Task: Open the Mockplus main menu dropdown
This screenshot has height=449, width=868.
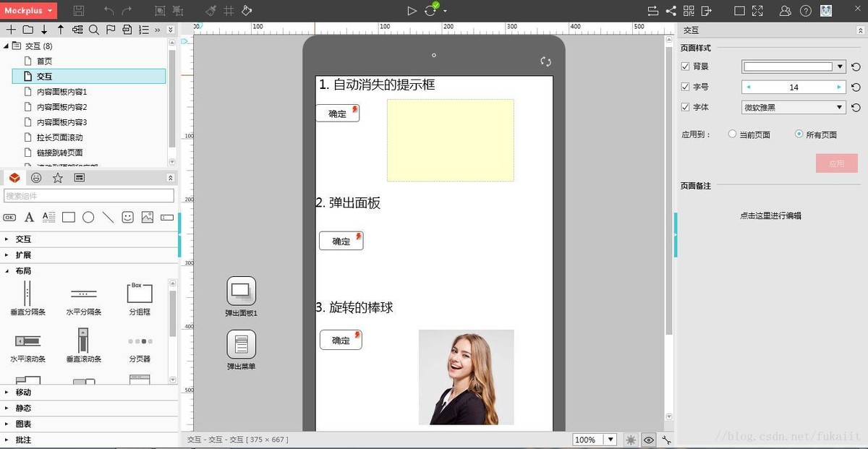Action: pos(28,10)
